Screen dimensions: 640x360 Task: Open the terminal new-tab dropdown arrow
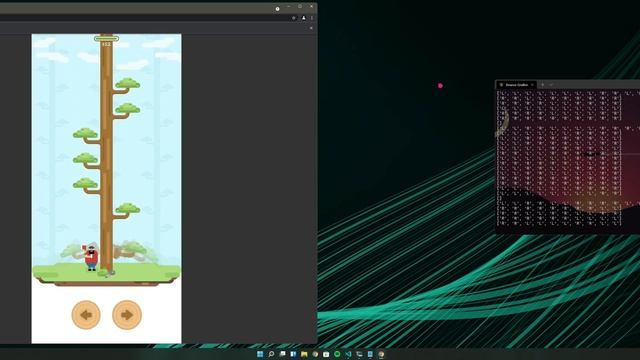[x=551, y=85]
